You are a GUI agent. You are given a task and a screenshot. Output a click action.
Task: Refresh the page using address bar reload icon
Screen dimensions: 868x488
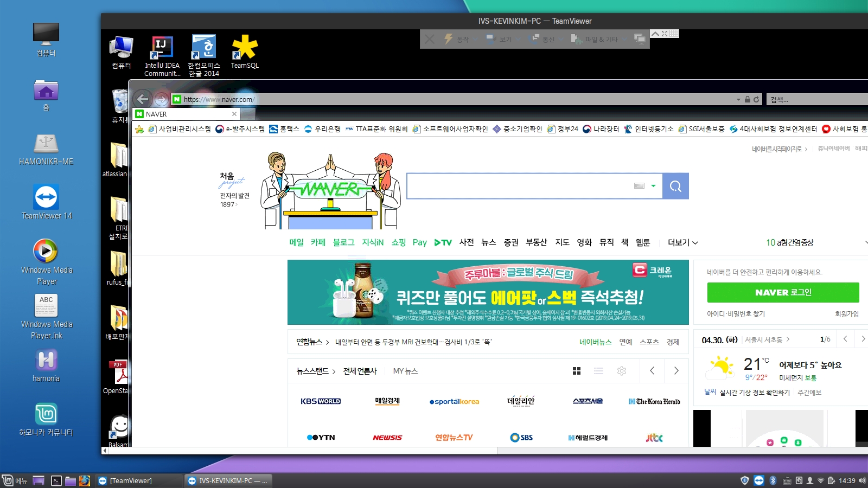tap(756, 99)
